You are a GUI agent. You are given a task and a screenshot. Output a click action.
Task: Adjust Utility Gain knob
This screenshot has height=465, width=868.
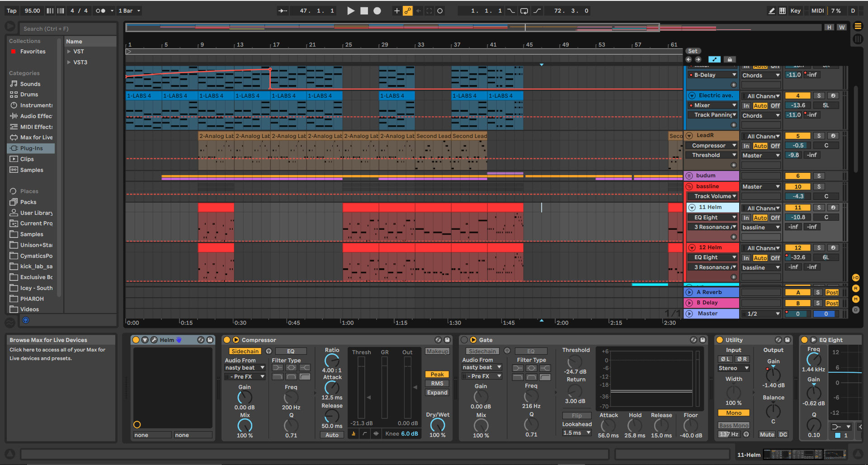point(773,374)
